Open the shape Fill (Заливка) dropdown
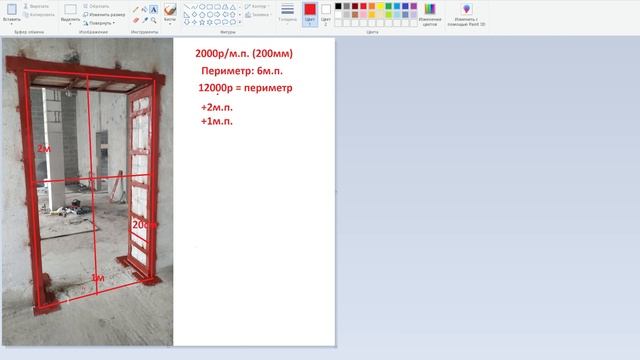 pyautogui.click(x=257, y=15)
